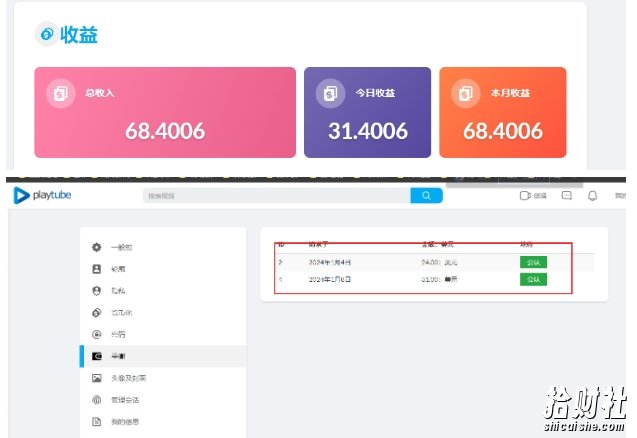
Task: Open the video camera create button
Action: pyautogui.click(x=533, y=196)
